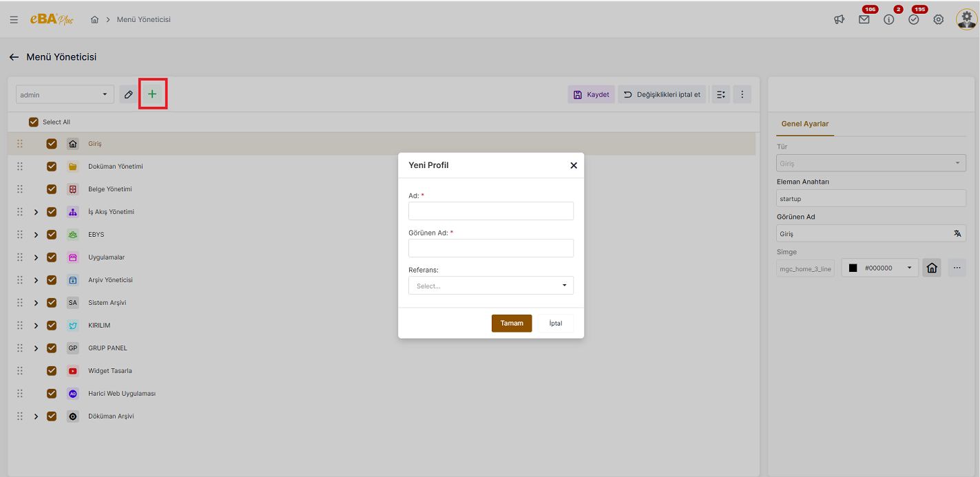Click Menü Yöneticisi in the breadcrumb
The width and height of the screenshot is (980, 477).
[143, 19]
